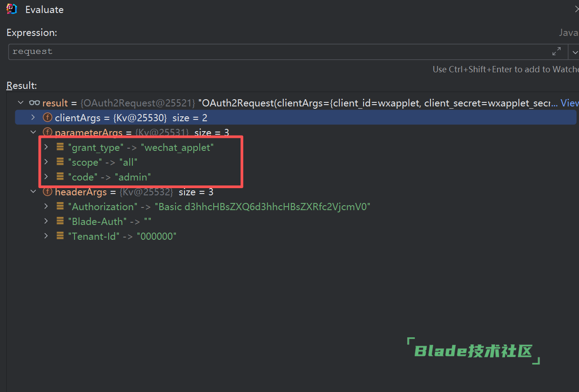
Task: Click the field icon next to headerArgs
Action: click(x=47, y=192)
